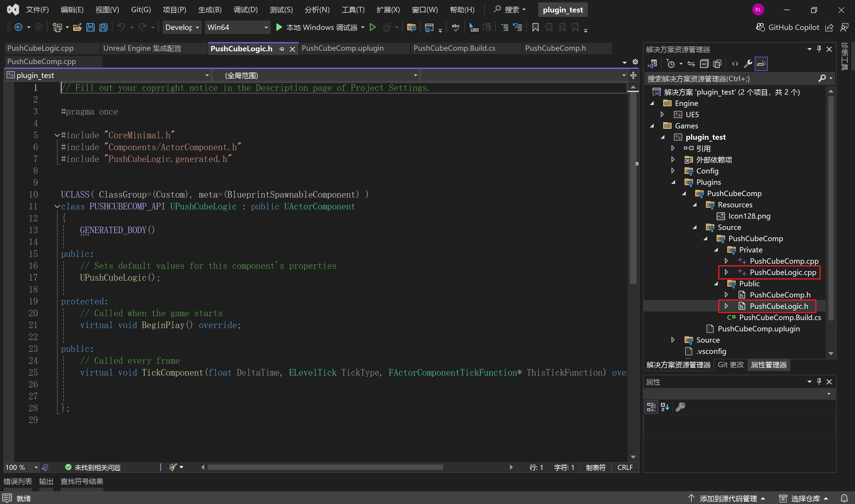Toggle the preview selected items button
Image resolution: width=855 pixels, height=504 pixels.
pos(761,64)
